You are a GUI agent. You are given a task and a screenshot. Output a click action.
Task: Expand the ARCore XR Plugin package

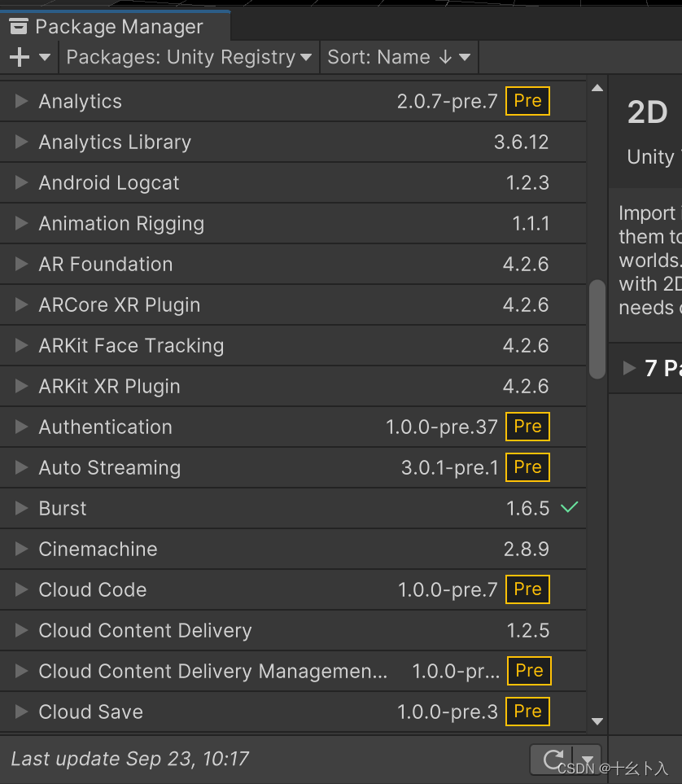pos(21,304)
